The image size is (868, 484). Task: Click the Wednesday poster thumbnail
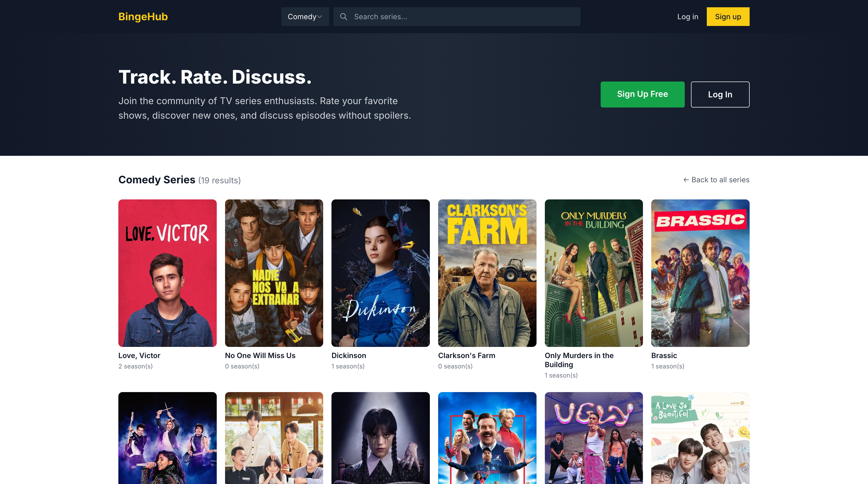(381, 438)
